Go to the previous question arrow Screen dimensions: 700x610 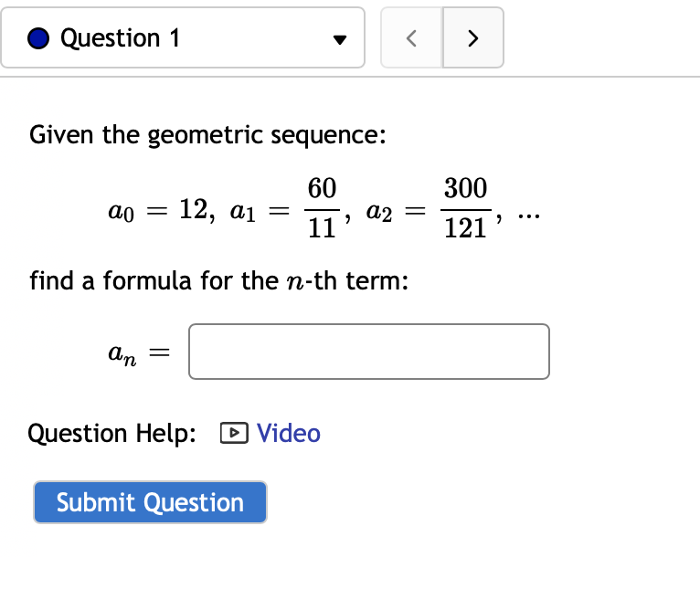pos(411,38)
